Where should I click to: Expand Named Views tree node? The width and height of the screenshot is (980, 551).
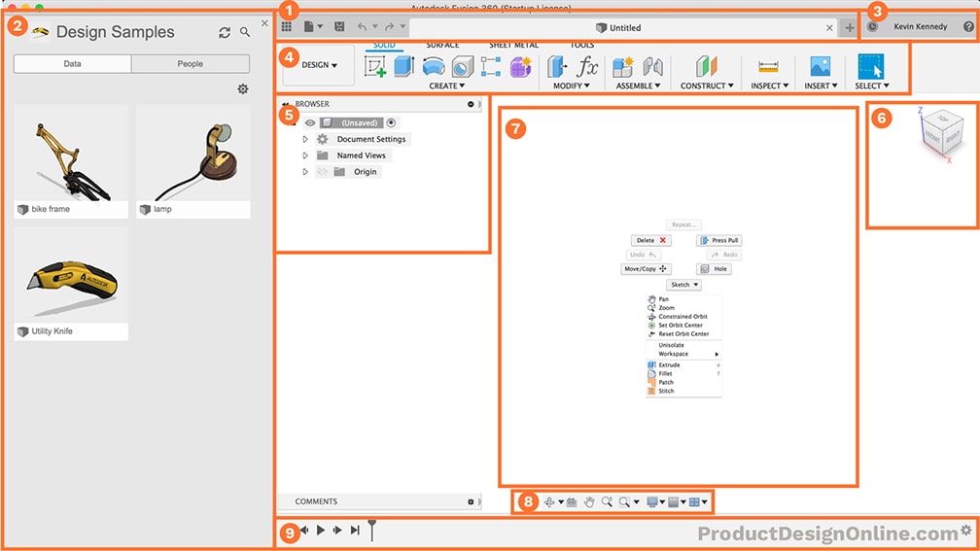pos(305,155)
